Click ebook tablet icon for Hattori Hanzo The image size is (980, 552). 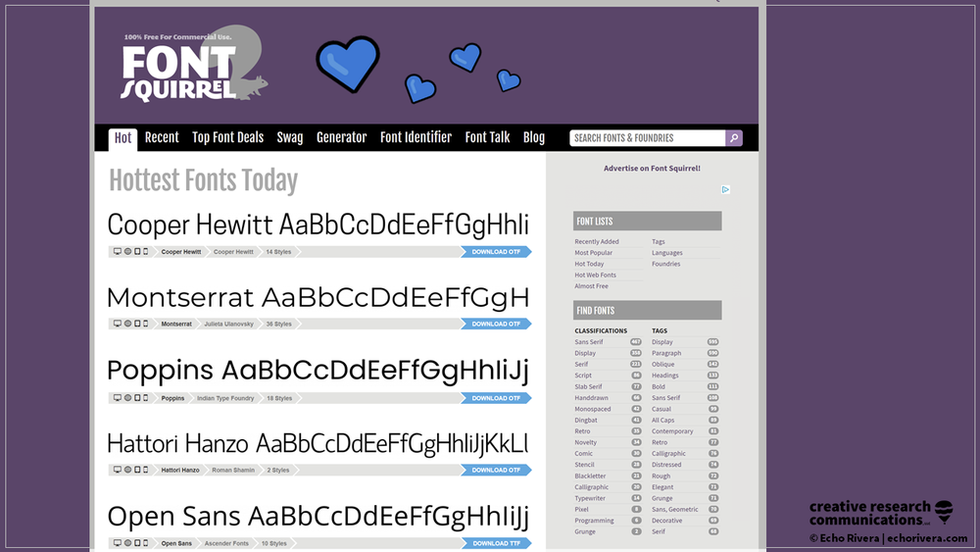(x=137, y=470)
